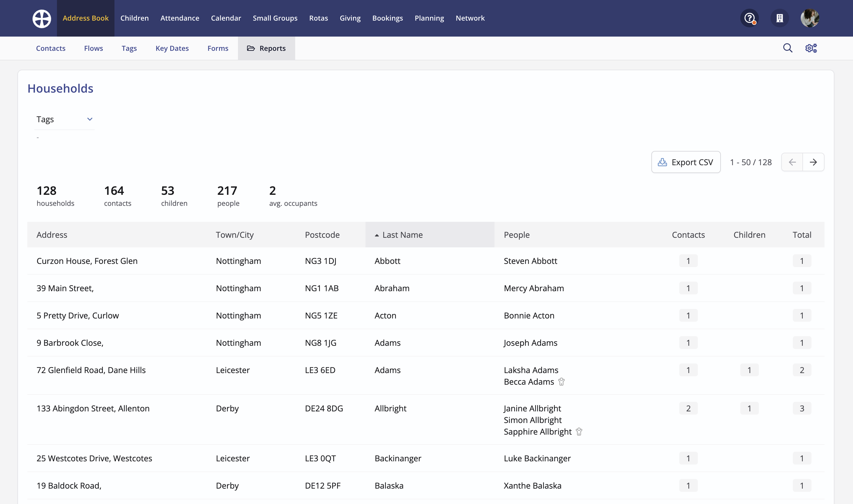Click the People column header
Viewport: 853px width, 504px height.
[x=517, y=235]
